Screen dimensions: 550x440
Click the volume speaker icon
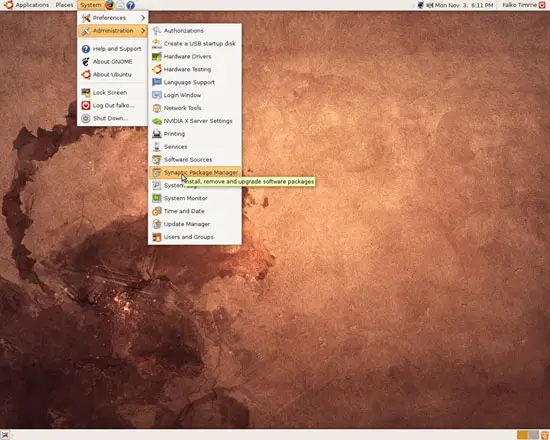tap(430, 5)
